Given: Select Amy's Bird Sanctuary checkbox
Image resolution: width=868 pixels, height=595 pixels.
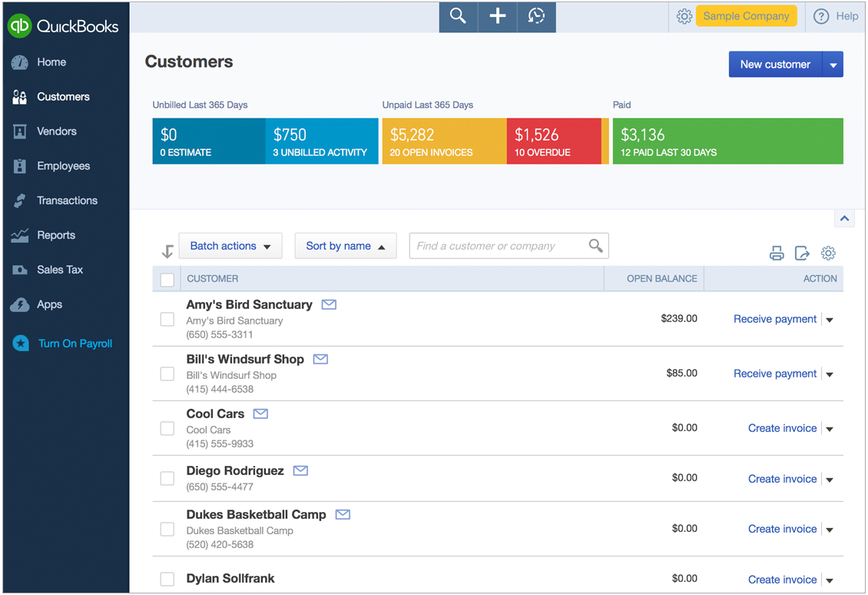Looking at the screenshot, I should [x=167, y=320].
